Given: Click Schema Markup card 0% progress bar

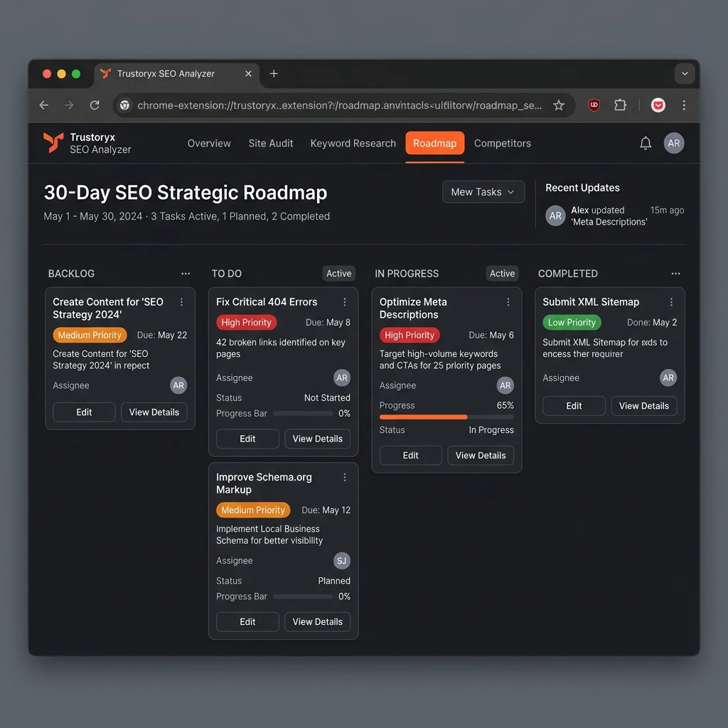Looking at the screenshot, I should (303, 596).
